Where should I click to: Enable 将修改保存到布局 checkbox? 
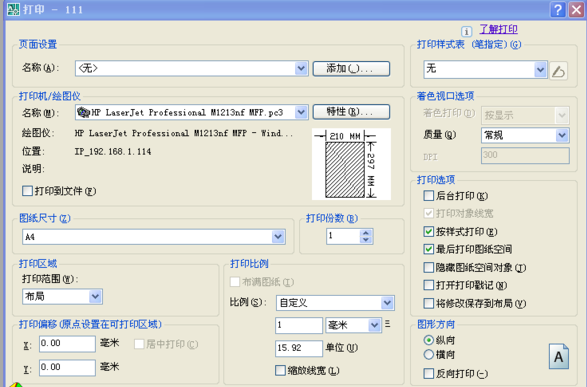click(x=428, y=303)
